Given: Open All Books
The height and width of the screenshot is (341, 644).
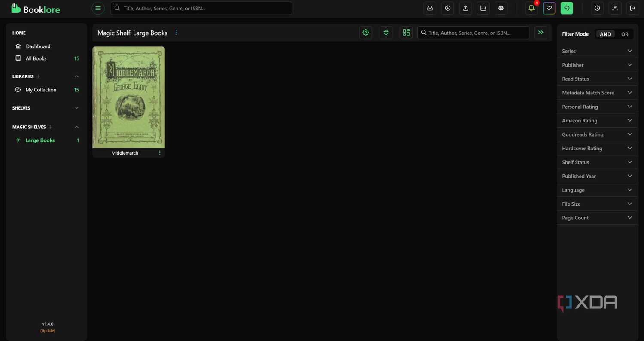Looking at the screenshot, I should (x=46, y=58).
